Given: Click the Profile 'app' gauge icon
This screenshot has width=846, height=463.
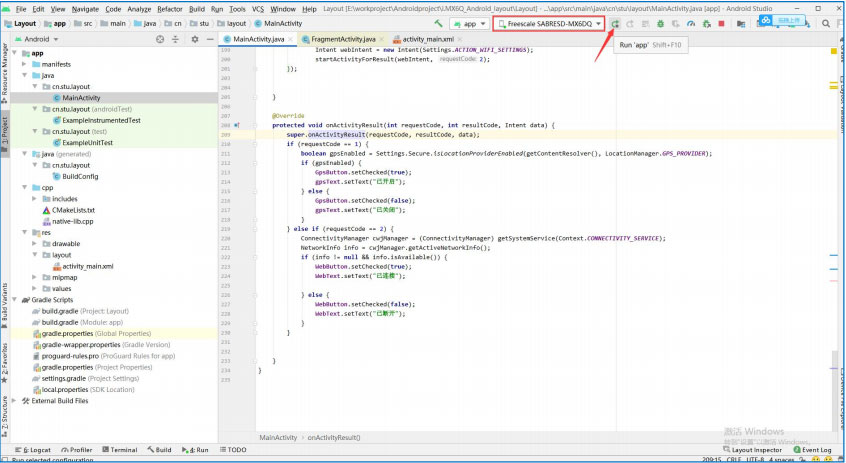Looking at the screenshot, I should [x=691, y=24].
